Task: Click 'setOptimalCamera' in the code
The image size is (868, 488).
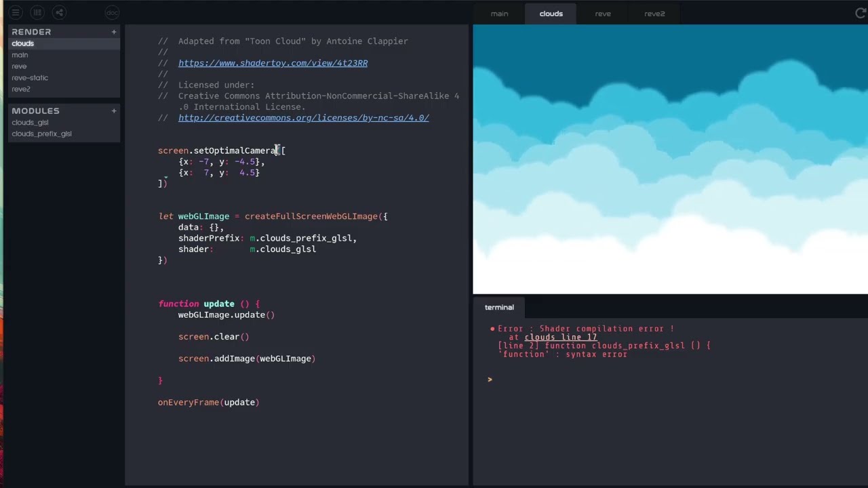Action: tap(235, 150)
